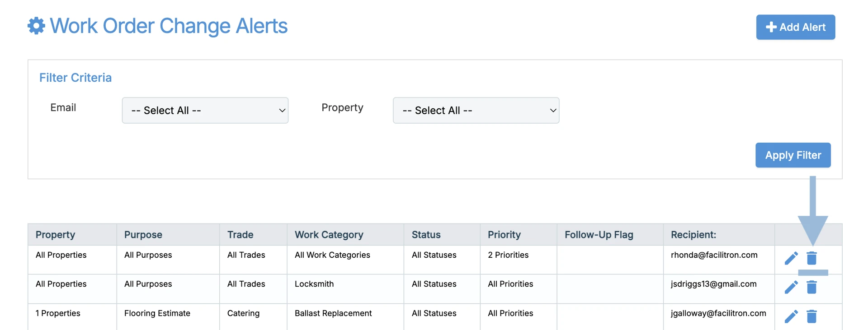Open the Email filter dropdown
The height and width of the screenshot is (330, 868).
205,111
